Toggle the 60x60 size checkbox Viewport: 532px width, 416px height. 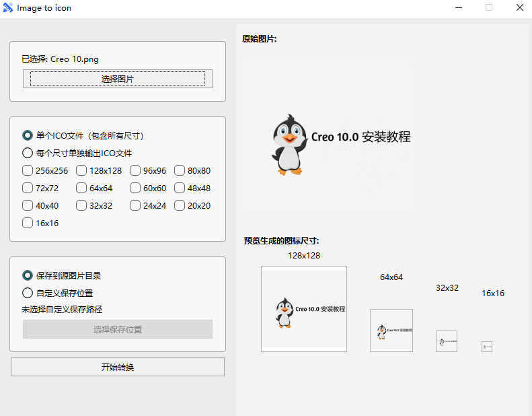click(x=135, y=188)
